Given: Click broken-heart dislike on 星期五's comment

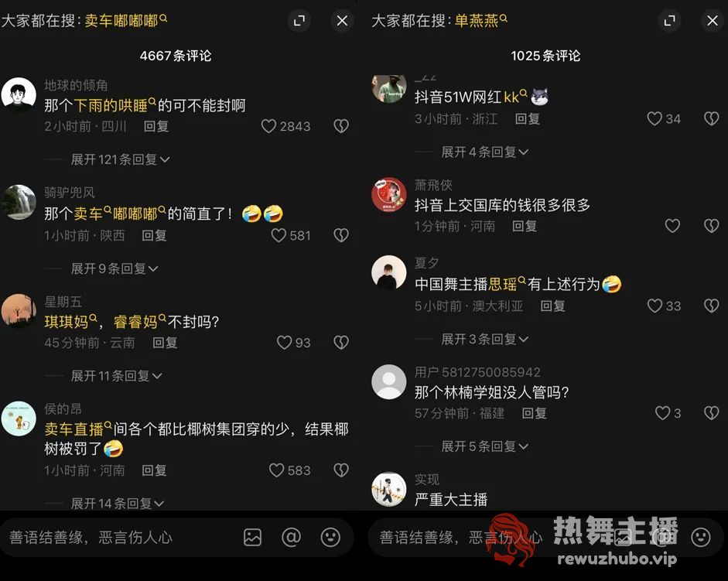Looking at the screenshot, I should pos(341,343).
